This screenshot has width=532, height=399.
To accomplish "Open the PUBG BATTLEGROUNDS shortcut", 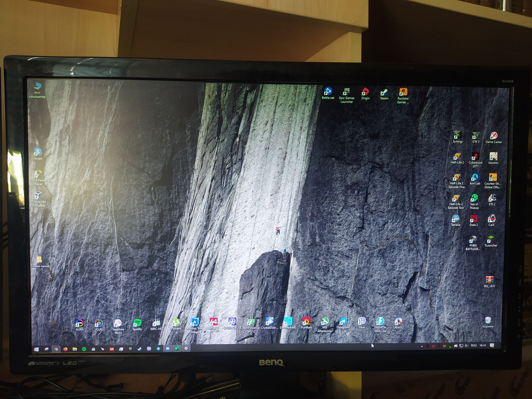I will pyautogui.click(x=473, y=243).
